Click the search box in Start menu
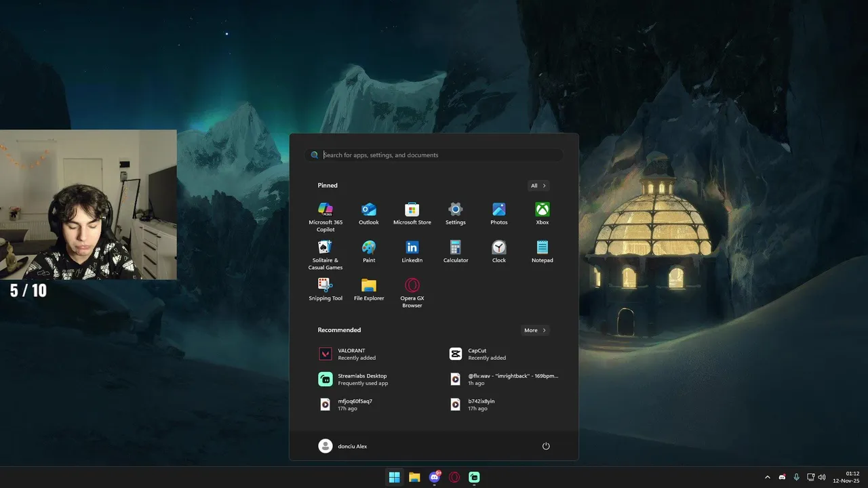This screenshot has width=868, height=488. 434,155
